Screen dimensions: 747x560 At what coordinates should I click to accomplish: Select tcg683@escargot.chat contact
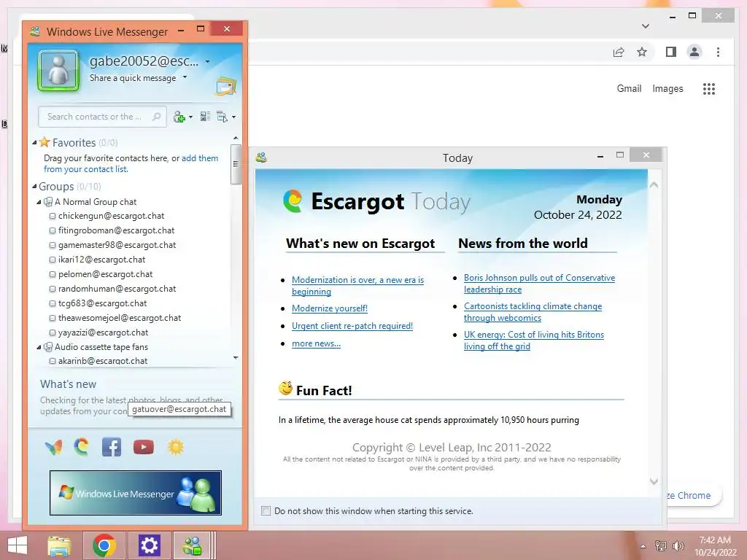102,303
